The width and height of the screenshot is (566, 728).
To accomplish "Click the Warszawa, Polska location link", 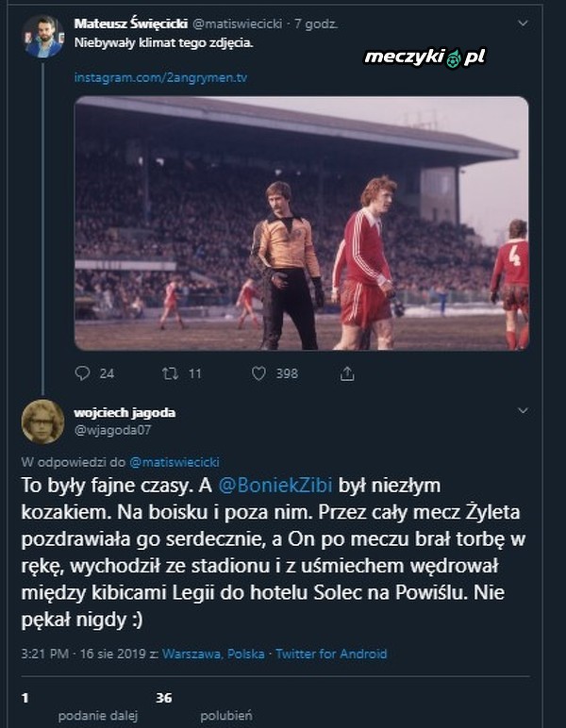I will pos(214,654).
